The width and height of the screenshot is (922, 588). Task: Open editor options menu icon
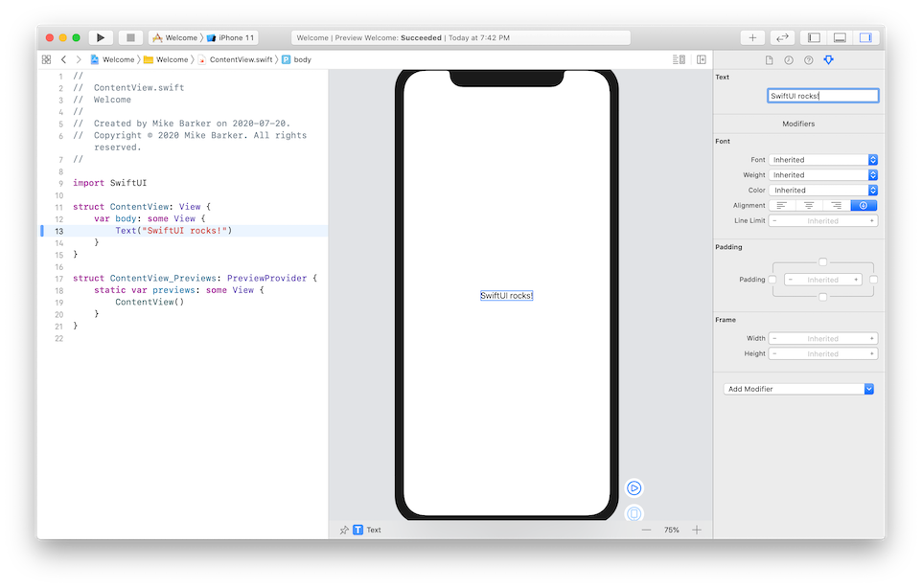[x=679, y=59]
